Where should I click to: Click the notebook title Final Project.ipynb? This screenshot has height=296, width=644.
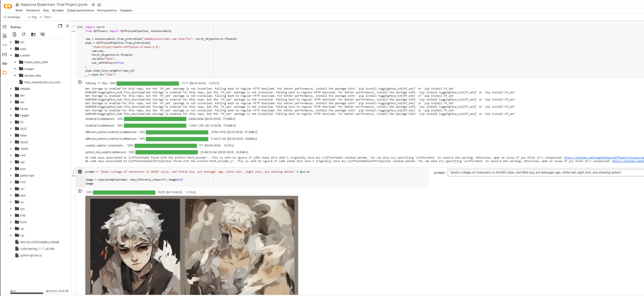54,4
